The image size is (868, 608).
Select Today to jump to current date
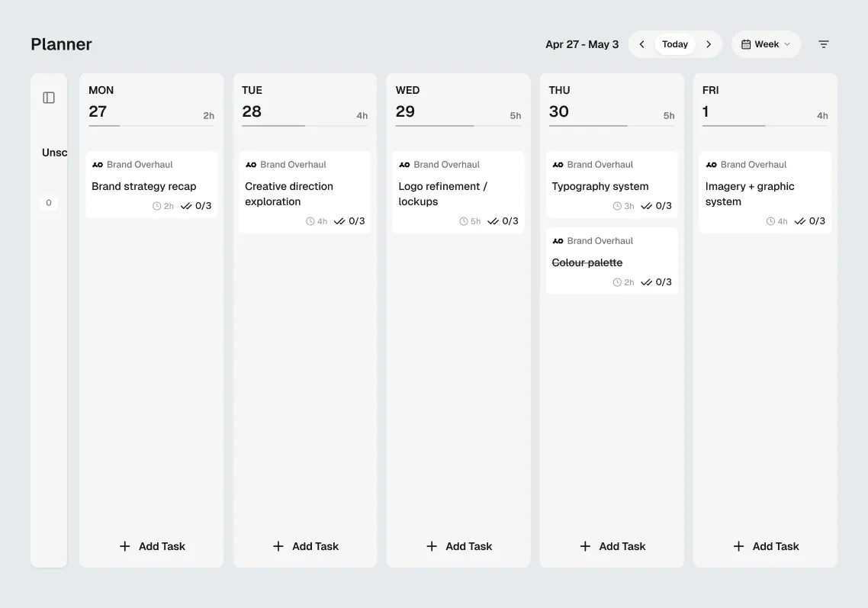[674, 44]
